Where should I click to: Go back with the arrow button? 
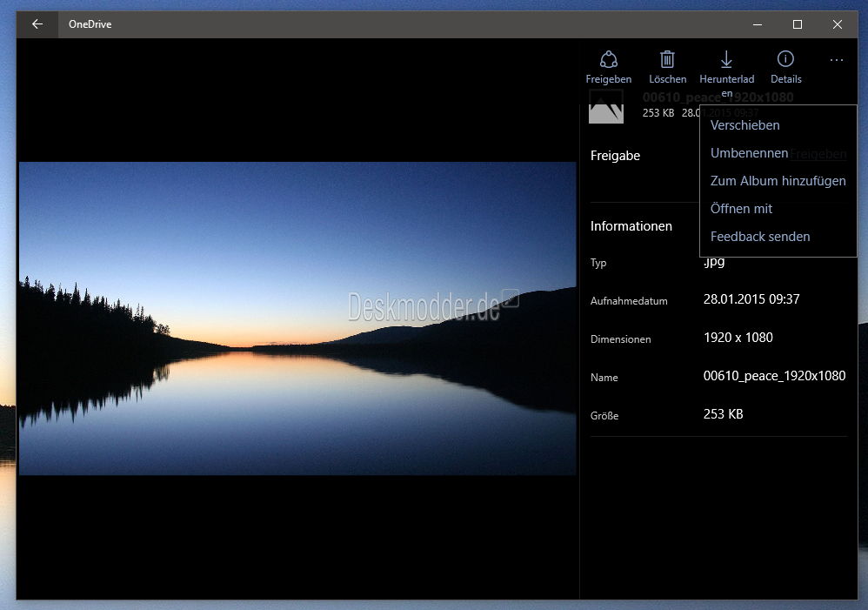(37, 24)
